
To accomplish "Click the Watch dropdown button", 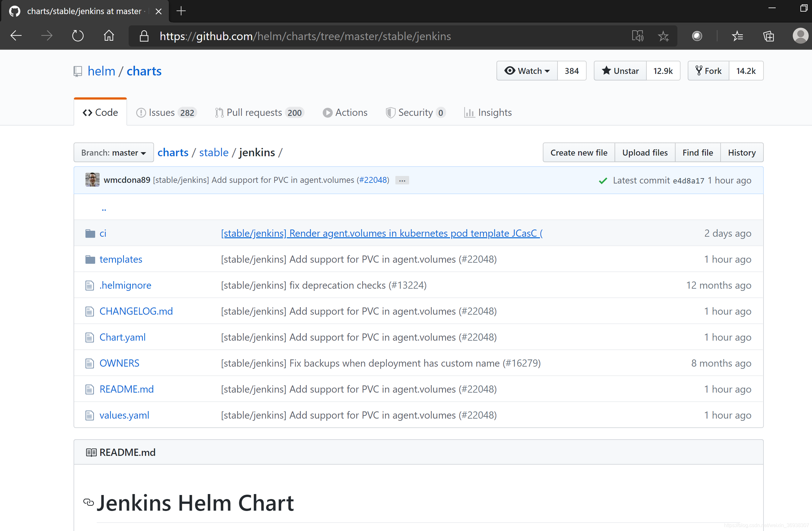I will [525, 70].
